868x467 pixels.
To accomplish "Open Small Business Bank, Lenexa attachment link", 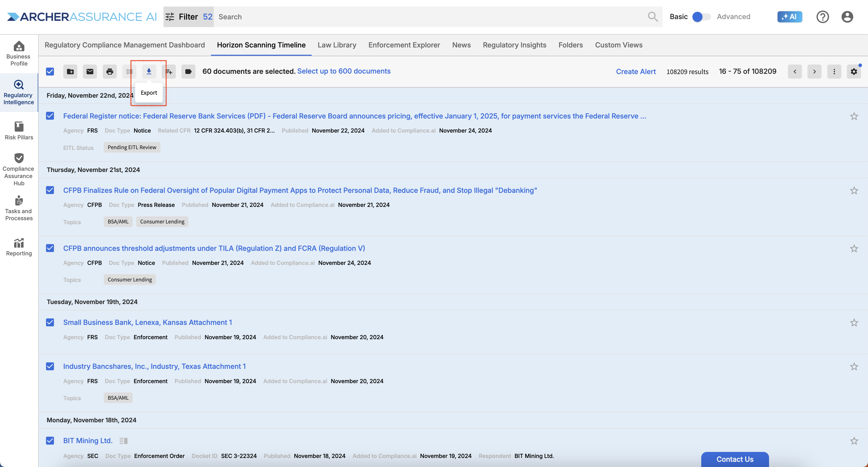I will [x=148, y=322].
